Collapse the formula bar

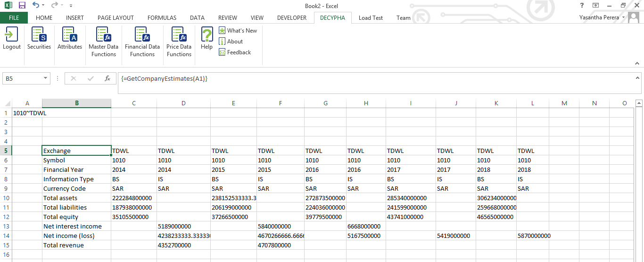tap(637, 78)
